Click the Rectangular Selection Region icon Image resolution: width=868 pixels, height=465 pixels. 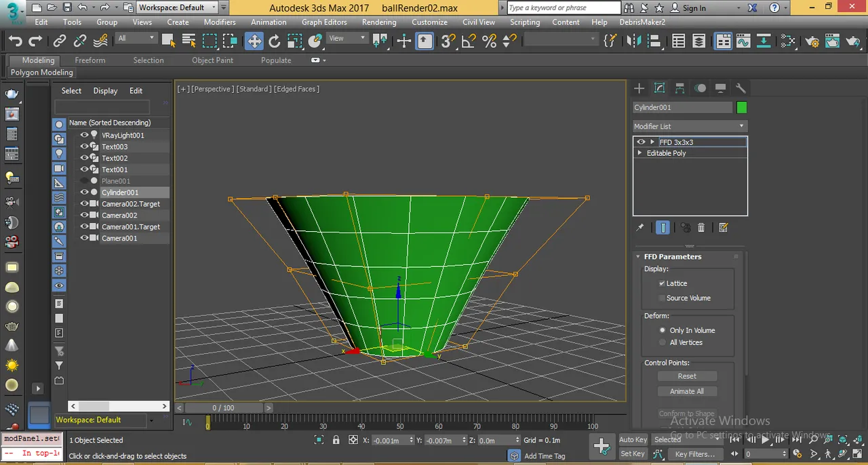pos(210,41)
